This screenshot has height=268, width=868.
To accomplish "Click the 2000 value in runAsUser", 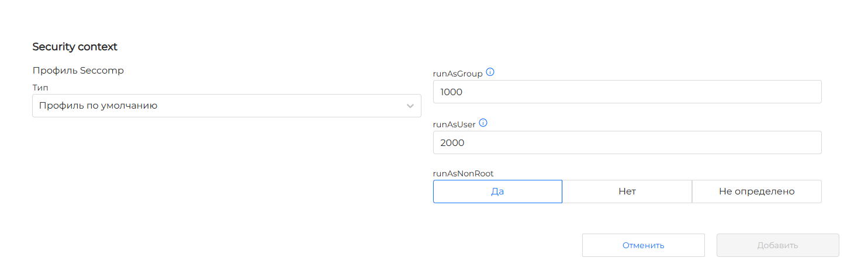I will click(452, 143).
